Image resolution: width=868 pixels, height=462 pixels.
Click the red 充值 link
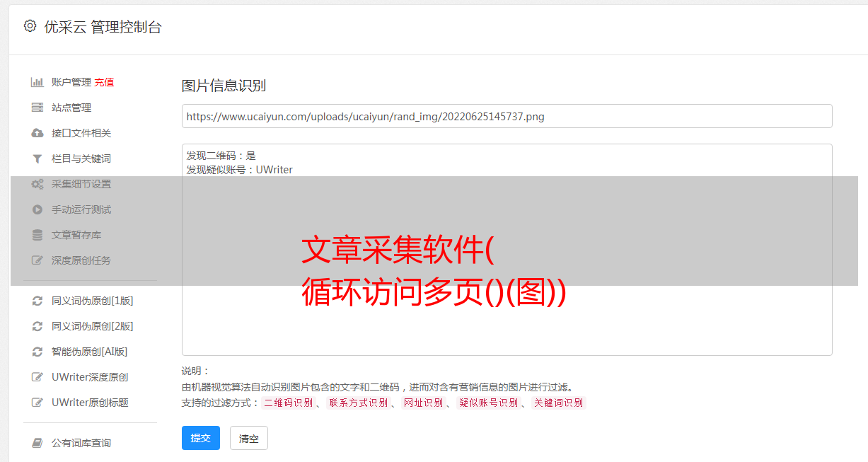(104, 82)
